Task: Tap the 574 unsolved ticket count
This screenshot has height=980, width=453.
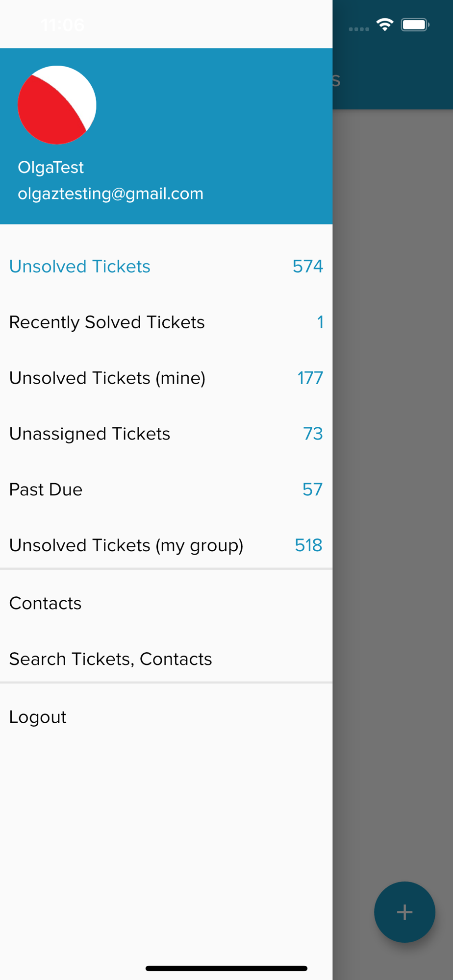Action: tap(308, 266)
